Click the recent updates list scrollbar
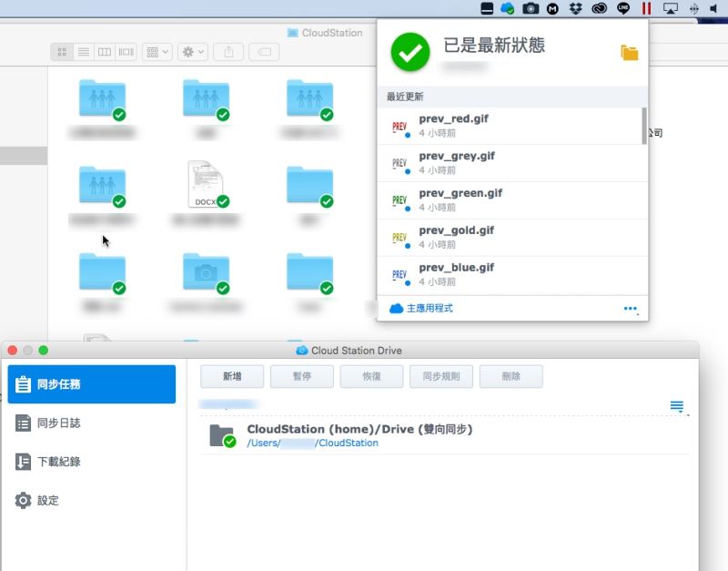Image resolution: width=728 pixels, height=571 pixels. pyautogui.click(x=644, y=126)
